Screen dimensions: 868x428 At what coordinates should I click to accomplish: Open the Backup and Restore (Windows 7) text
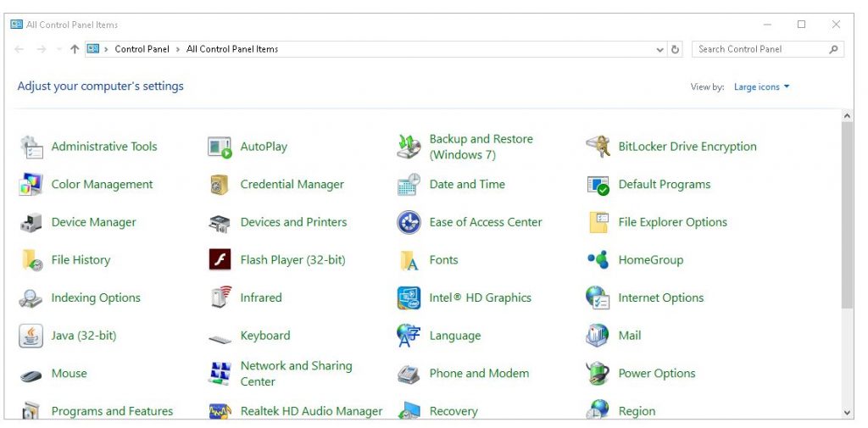click(481, 147)
